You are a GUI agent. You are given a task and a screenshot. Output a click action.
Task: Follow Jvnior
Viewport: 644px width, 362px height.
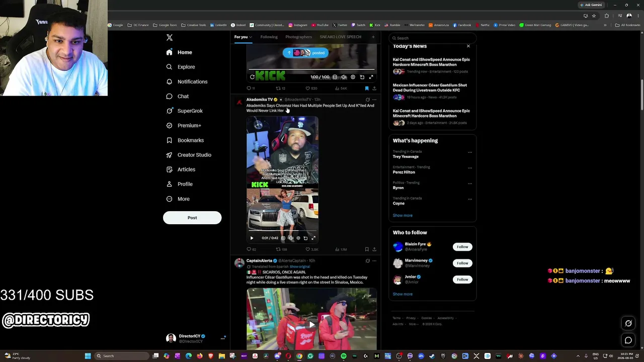pyautogui.click(x=462, y=280)
